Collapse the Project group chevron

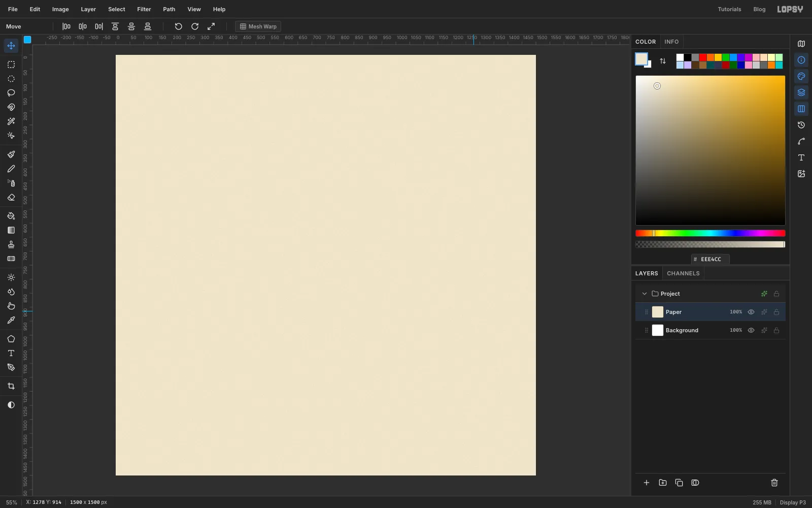pos(645,294)
